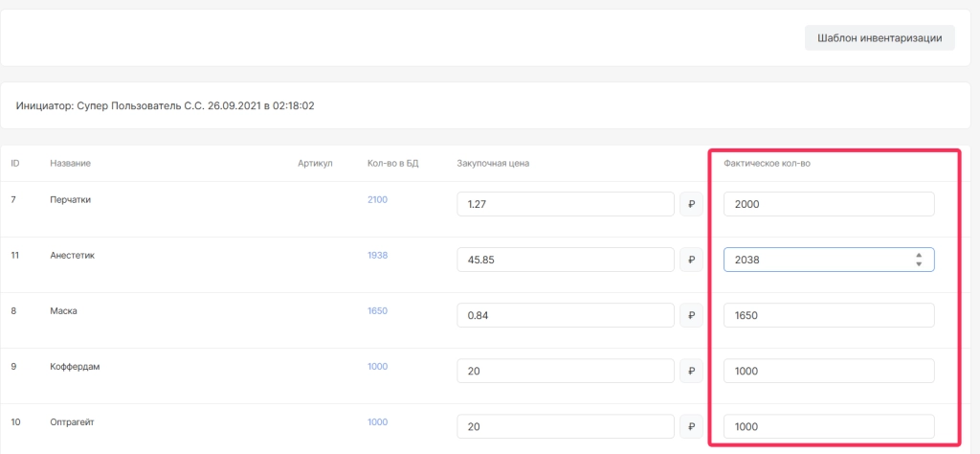The height and width of the screenshot is (454, 980).
Task: Click the ruble icon in the Коффердам row
Action: point(691,371)
